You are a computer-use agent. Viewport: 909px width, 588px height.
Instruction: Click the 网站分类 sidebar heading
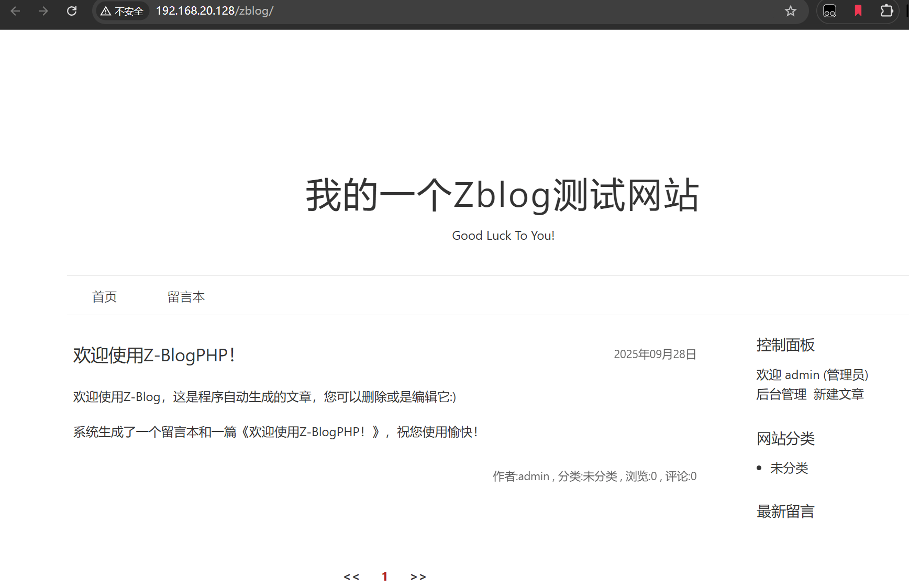click(785, 438)
